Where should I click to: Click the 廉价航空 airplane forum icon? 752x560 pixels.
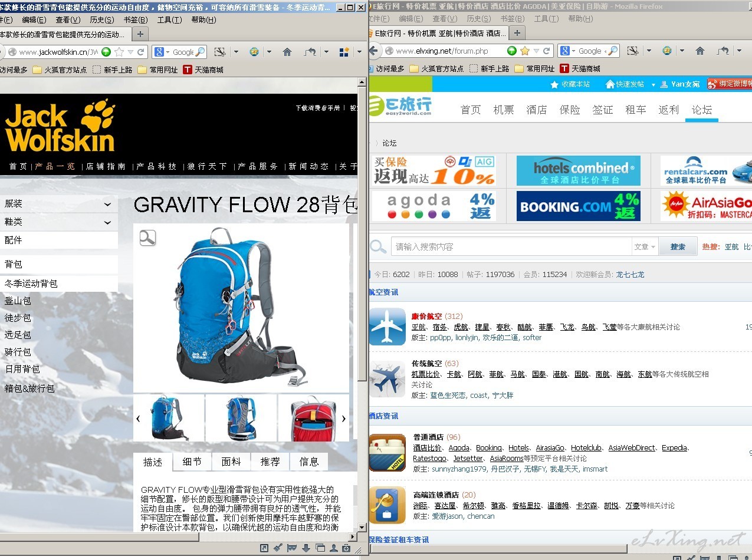tap(388, 326)
